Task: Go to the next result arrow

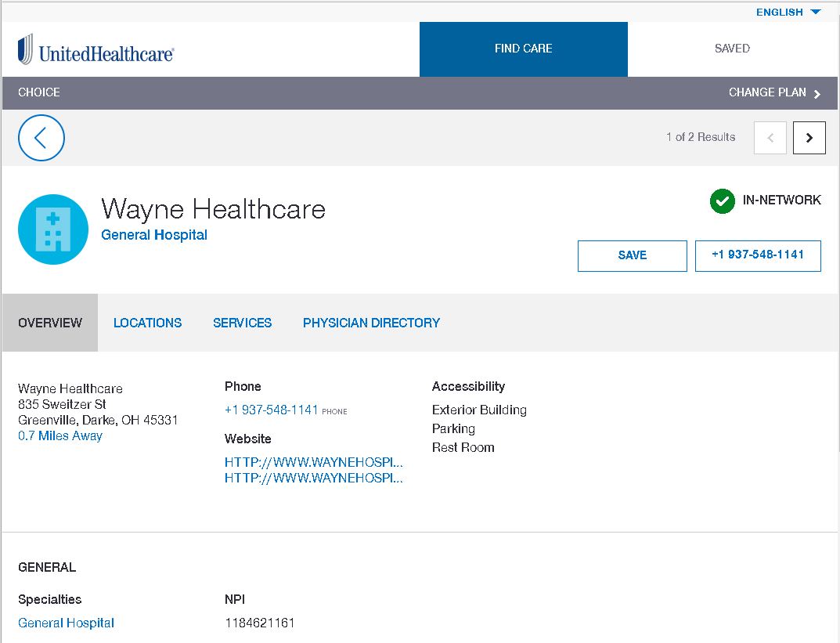Action: pyautogui.click(x=809, y=138)
